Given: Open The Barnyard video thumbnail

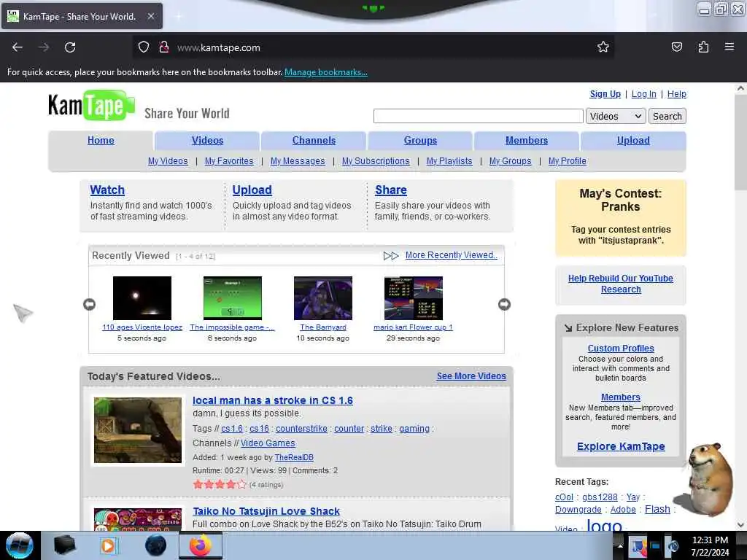Looking at the screenshot, I should click(x=323, y=298).
